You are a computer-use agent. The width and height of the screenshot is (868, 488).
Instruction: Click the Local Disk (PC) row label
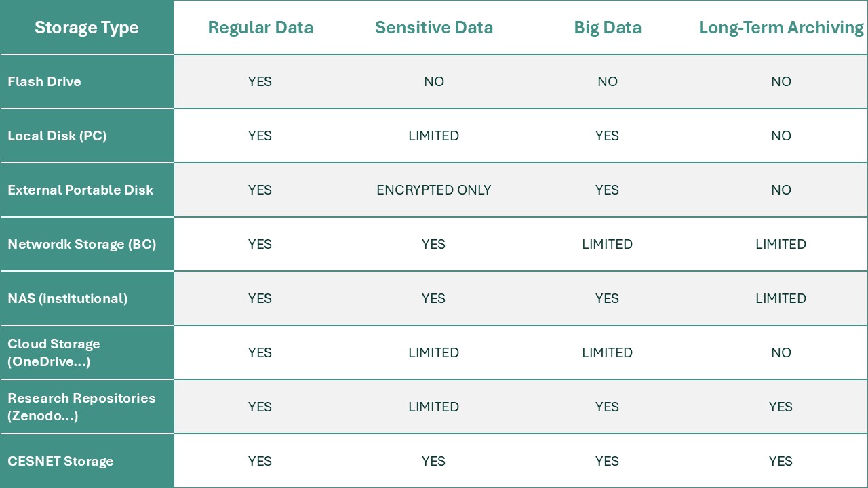pyautogui.click(x=57, y=136)
